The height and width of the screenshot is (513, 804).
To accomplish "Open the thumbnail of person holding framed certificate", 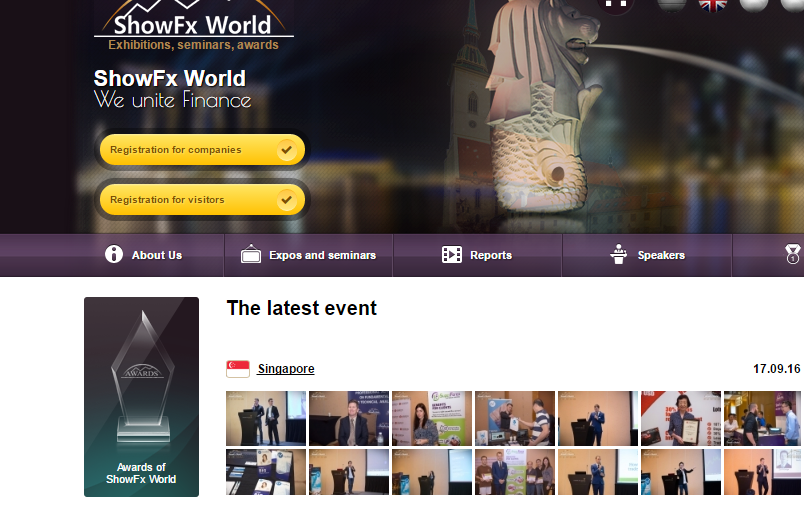I will coord(680,418).
